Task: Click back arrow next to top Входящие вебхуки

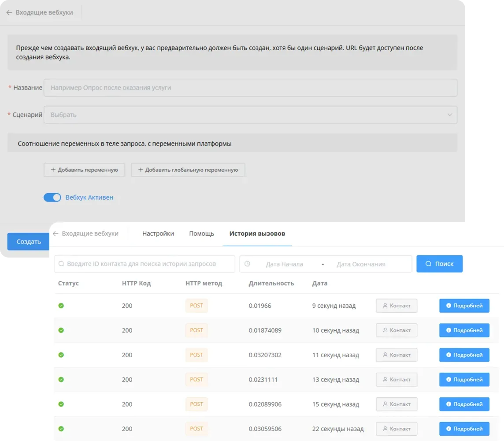Action: click(9, 12)
